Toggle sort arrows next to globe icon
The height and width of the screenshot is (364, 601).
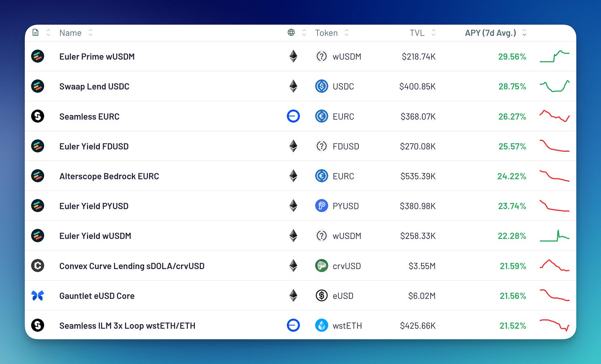click(x=304, y=33)
